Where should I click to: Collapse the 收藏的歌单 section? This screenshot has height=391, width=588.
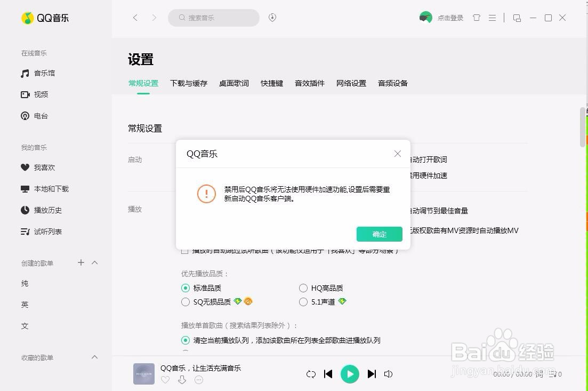(95, 357)
